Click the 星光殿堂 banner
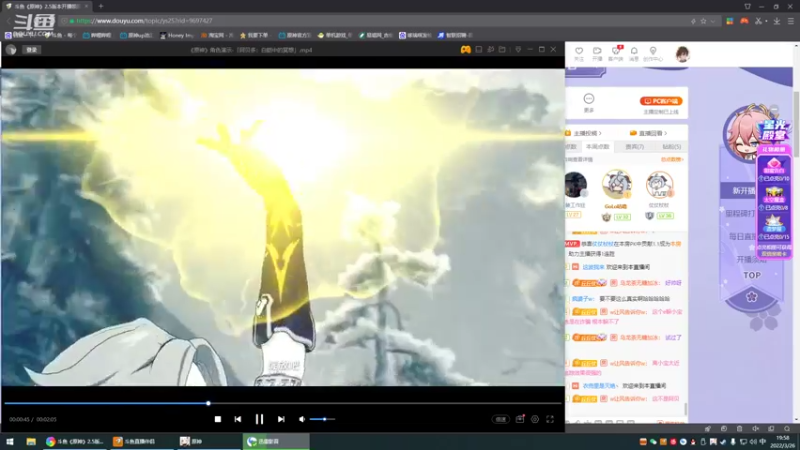This screenshot has height=450, width=800. click(x=773, y=130)
